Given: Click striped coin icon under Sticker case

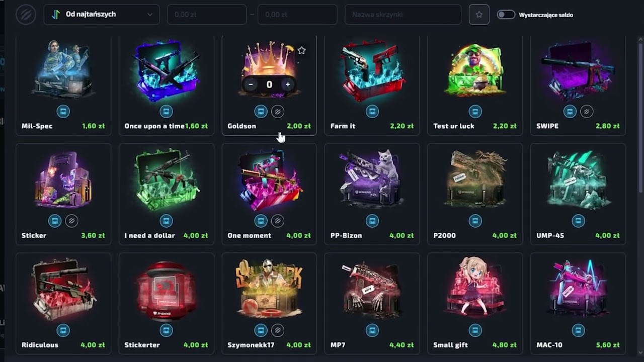Looking at the screenshot, I should 72,221.
